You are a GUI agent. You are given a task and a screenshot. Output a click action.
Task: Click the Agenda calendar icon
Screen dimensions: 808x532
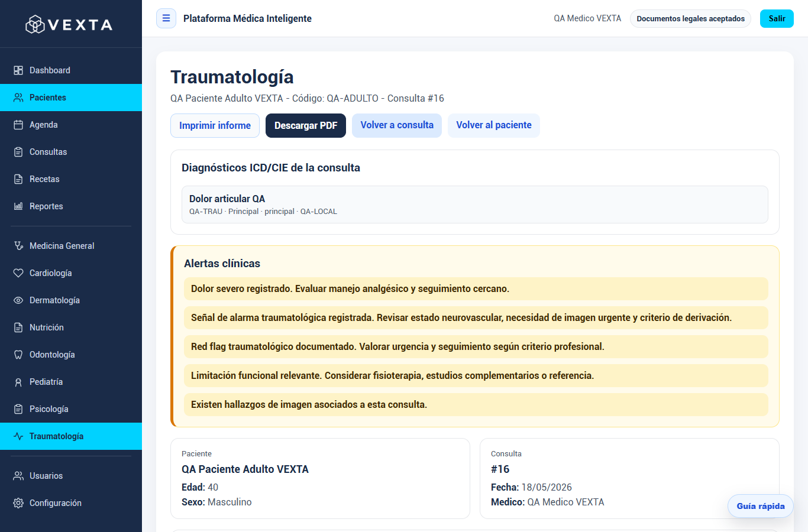[18, 125]
